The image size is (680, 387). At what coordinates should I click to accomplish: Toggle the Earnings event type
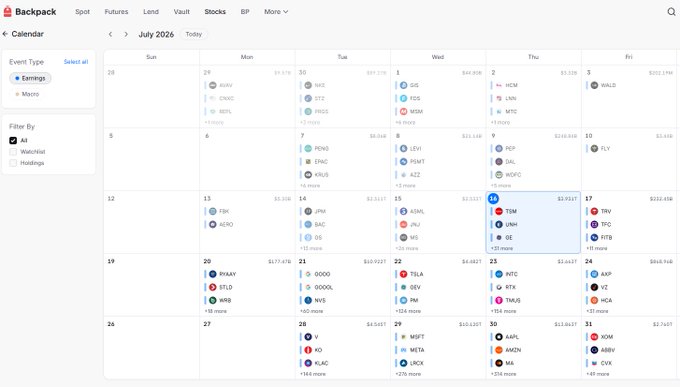30,78
